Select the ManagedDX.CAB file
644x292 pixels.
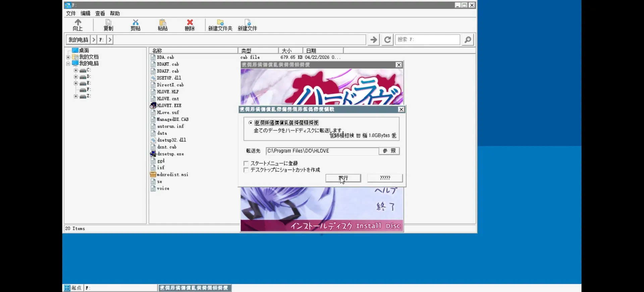(x=172, y=119)
